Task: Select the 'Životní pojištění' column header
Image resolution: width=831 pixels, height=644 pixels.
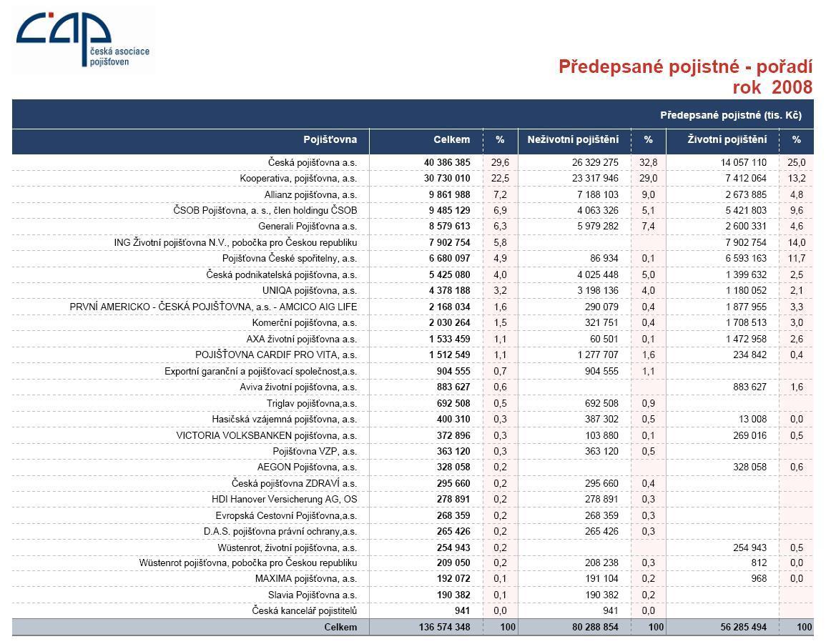Action: [x=727, y=140]
